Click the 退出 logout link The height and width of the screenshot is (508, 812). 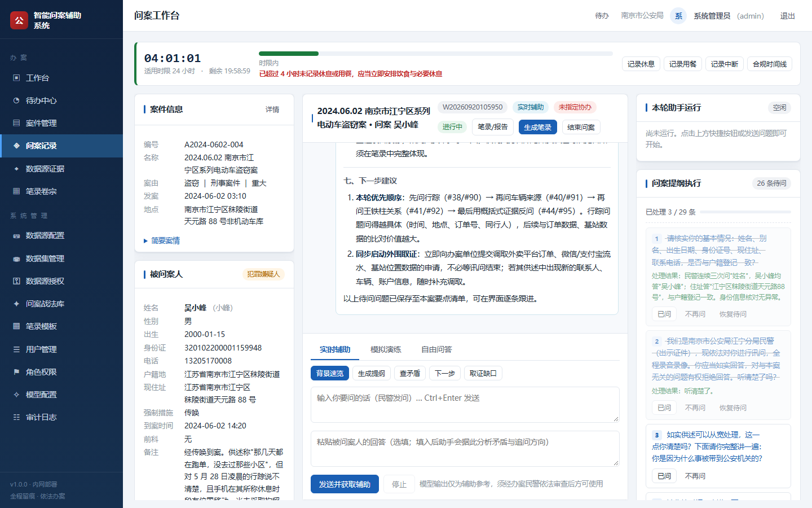pos(788,16)
